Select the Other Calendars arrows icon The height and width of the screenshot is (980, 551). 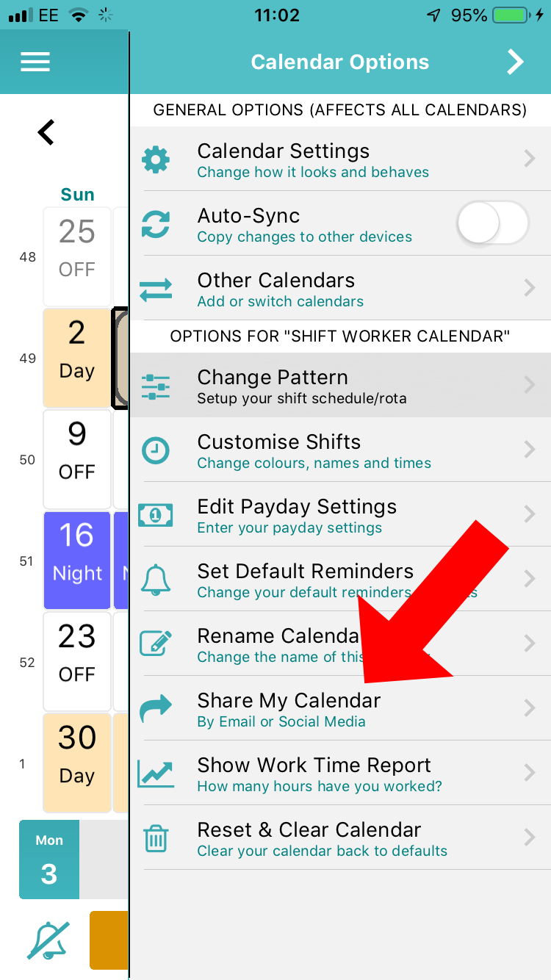(156, 287)
